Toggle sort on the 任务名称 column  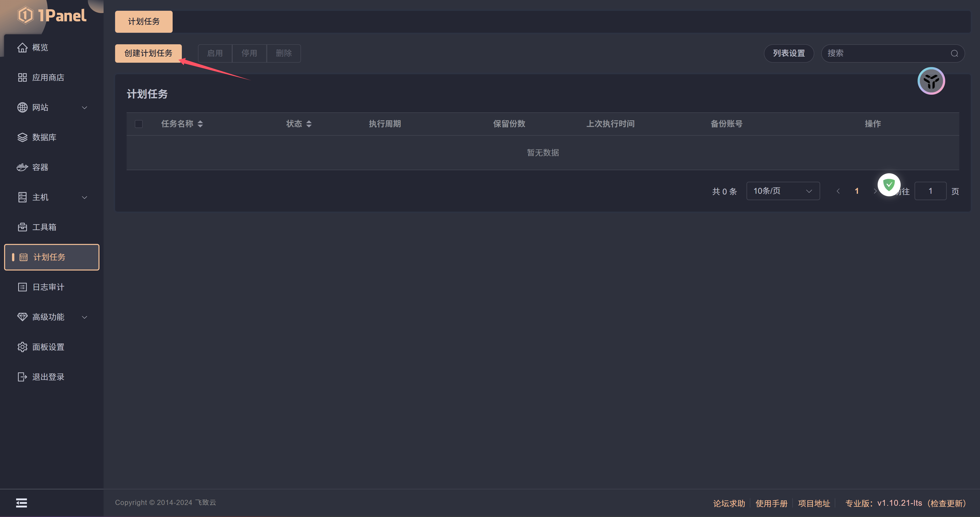pyautogui.click(x=201, y=124)
